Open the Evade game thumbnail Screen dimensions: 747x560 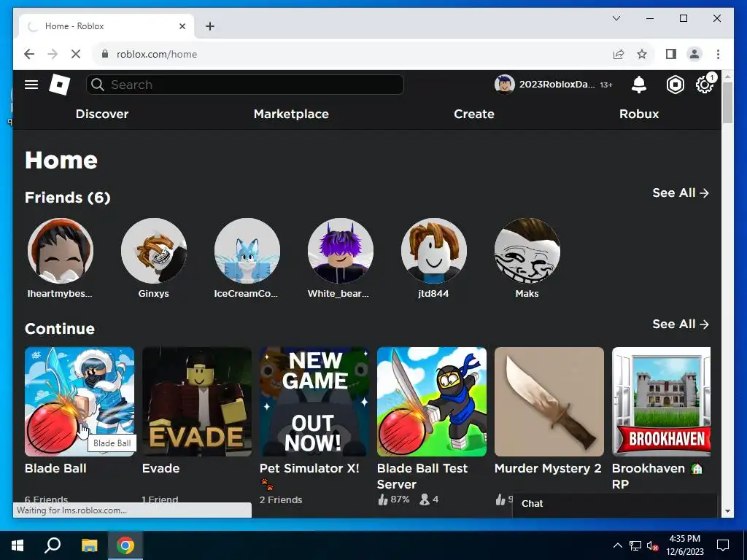197,402
